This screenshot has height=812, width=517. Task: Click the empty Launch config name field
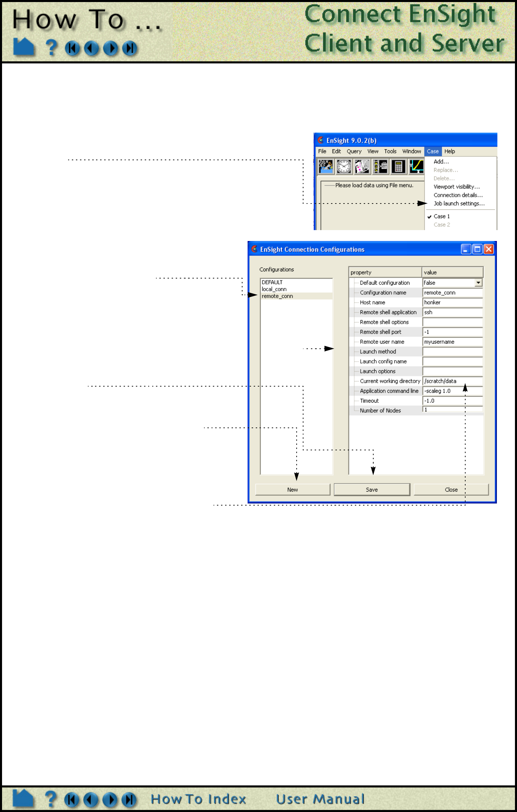453,361
